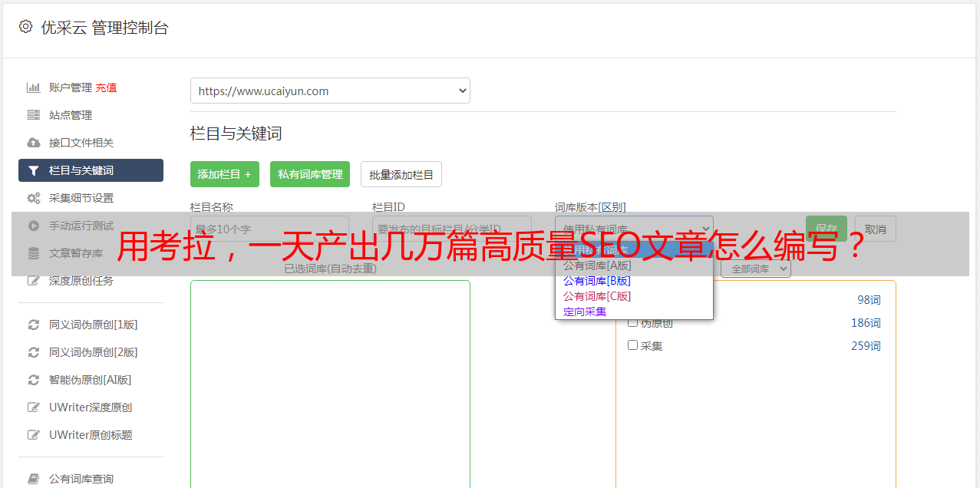Click the 取消 button
This screenshot has width=980, height=488.
click(876, 229)
